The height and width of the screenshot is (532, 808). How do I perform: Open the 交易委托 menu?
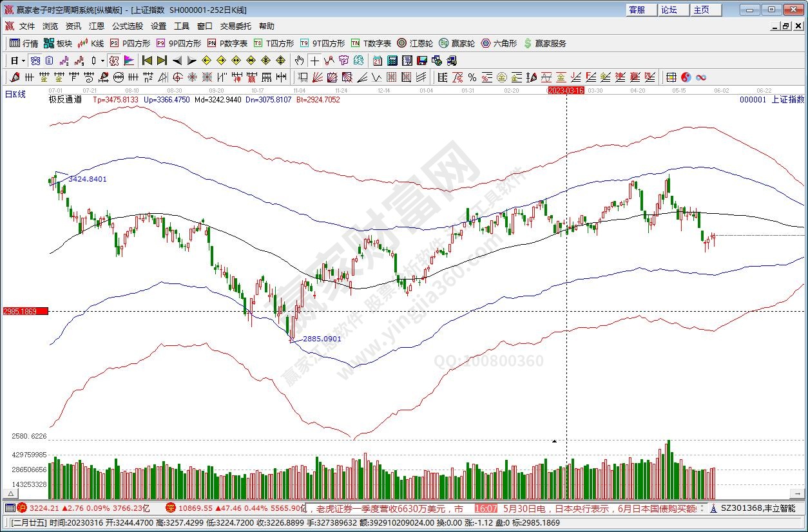point(236,26)
